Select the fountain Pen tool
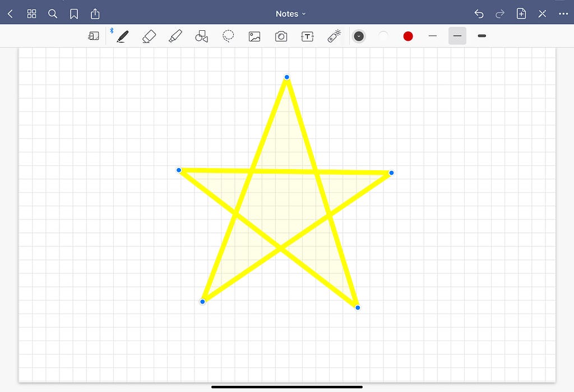The height and width of the screenshot is (392, 574). (123, 35)
